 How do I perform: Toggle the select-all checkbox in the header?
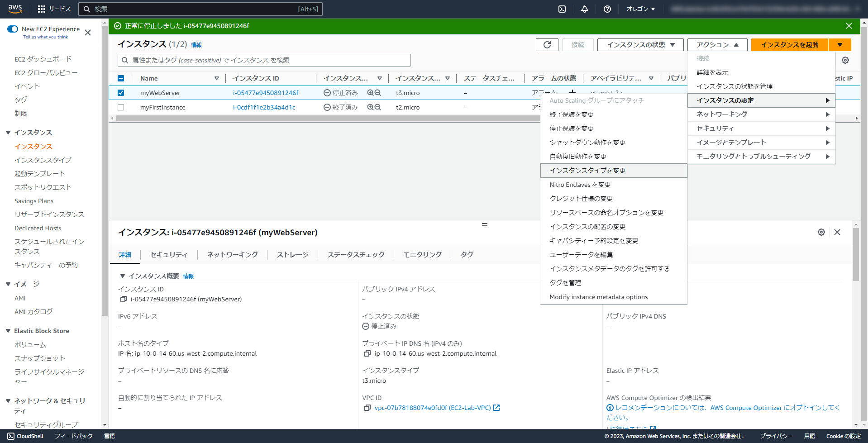click(121, 78)
